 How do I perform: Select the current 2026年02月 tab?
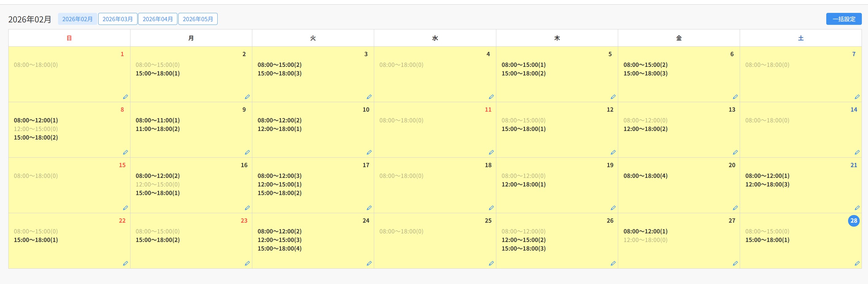click(77, 19)
